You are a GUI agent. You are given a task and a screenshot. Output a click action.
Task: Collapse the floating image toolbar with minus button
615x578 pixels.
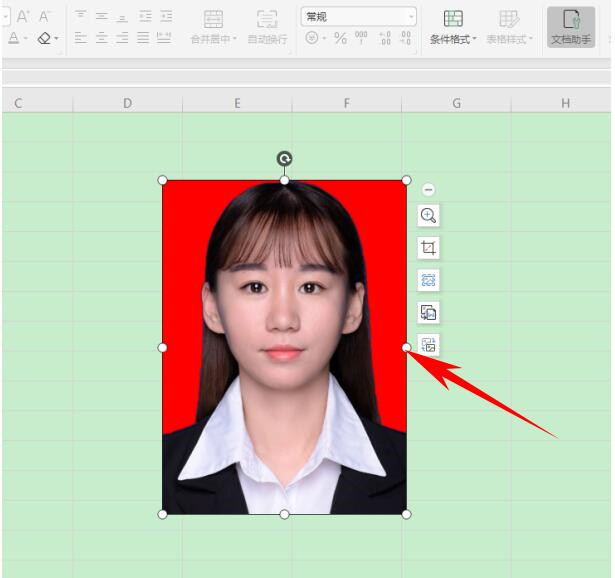(x=428, y=189)
